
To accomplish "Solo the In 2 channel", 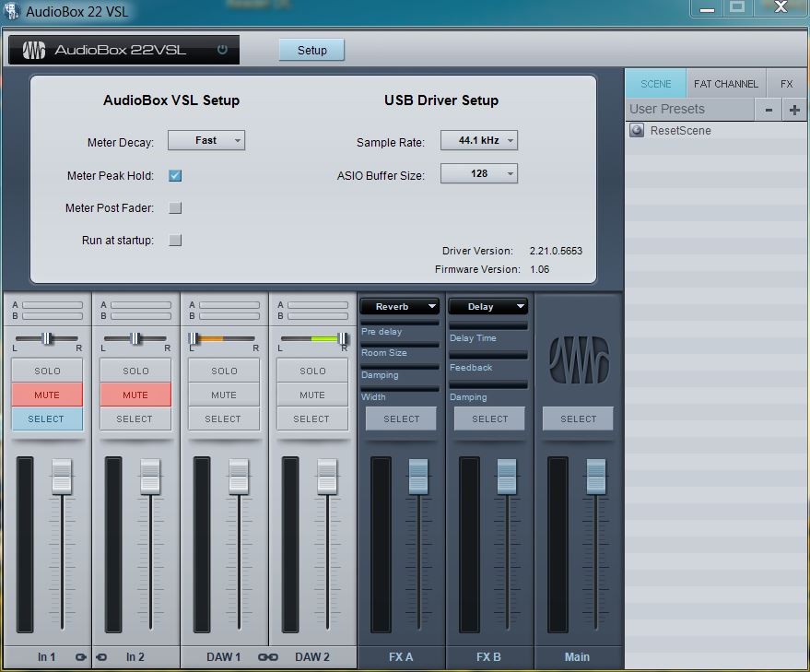I will click(x=135, y=371).
